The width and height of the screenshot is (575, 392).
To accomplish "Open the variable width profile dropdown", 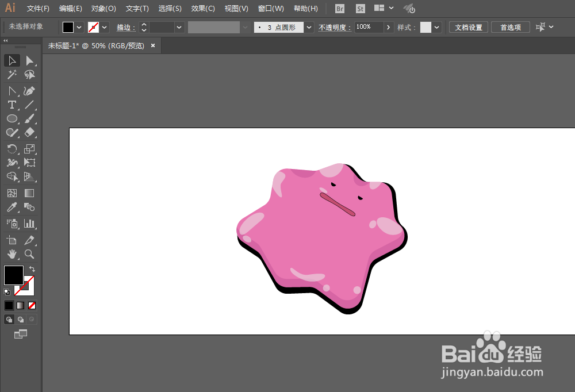I will tap(245, 27).
